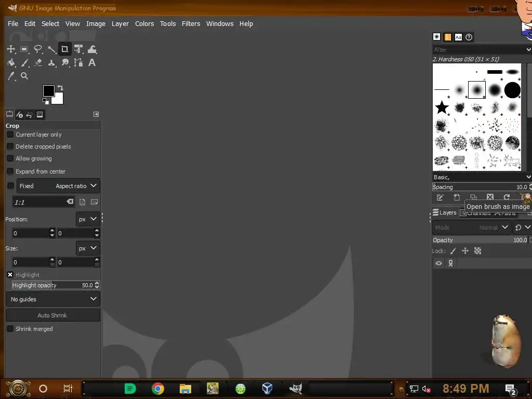Switch to the Undo History tab
The image size is (532, 399).
(30, 115)
